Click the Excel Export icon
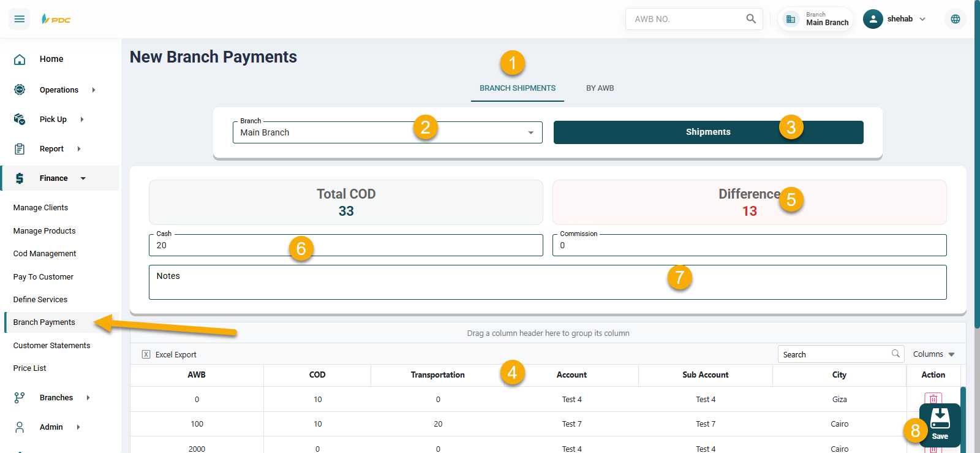This screenshot has height=453, width=980. click(146, 354)
